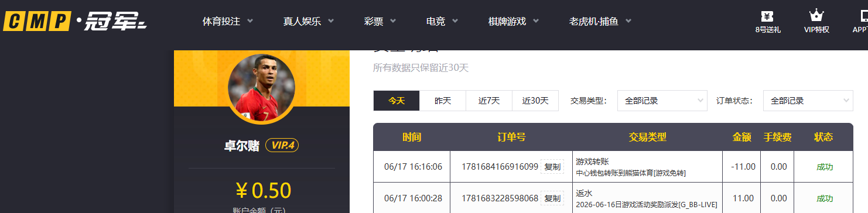Click the timestamp 06/17 16:16:06
Image resolution: width=868 pixels, height=213 pixels.
tap(413, 167)
